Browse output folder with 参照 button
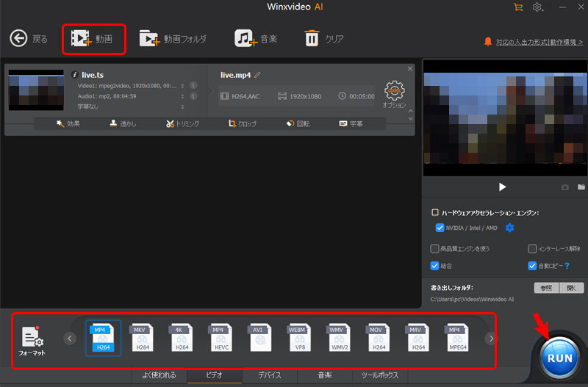 click(x=546, y=288)
